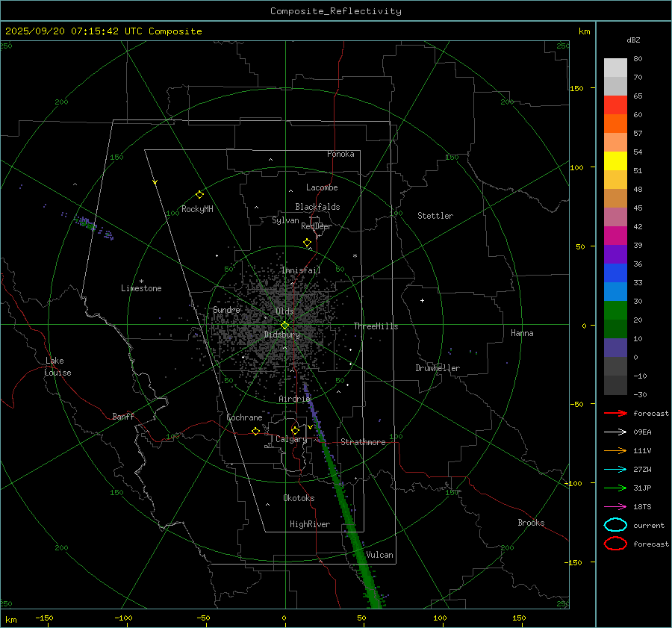The image size is (672, 628).
Task: Select the yellow diamond marker below RedDeer
Action: (x=307, y=243)
